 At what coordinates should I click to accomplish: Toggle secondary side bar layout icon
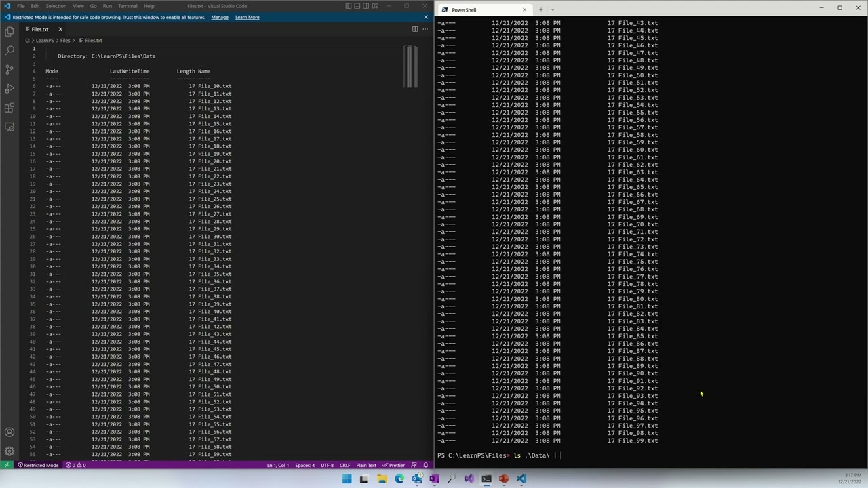(x=366, y=6)
